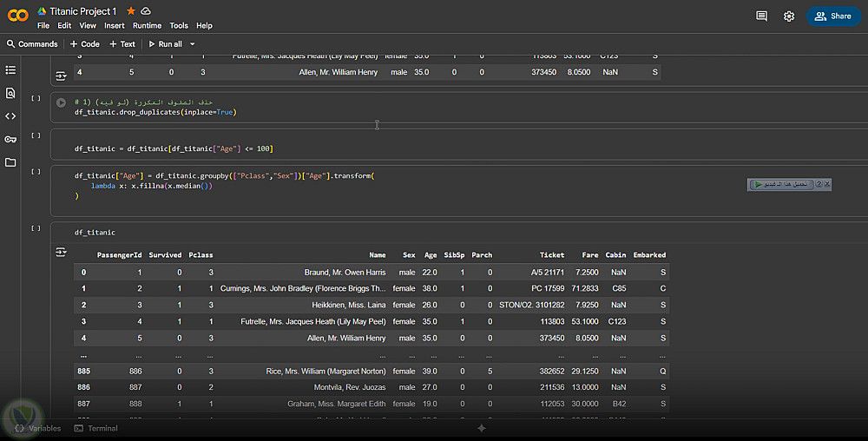Click the output icon beside the top table
This screenshot has height=441, width=868.
click(61, 76)
